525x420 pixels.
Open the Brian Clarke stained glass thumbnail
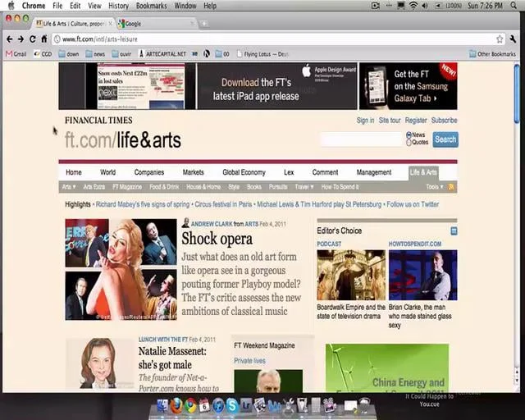tap(423, 275)
